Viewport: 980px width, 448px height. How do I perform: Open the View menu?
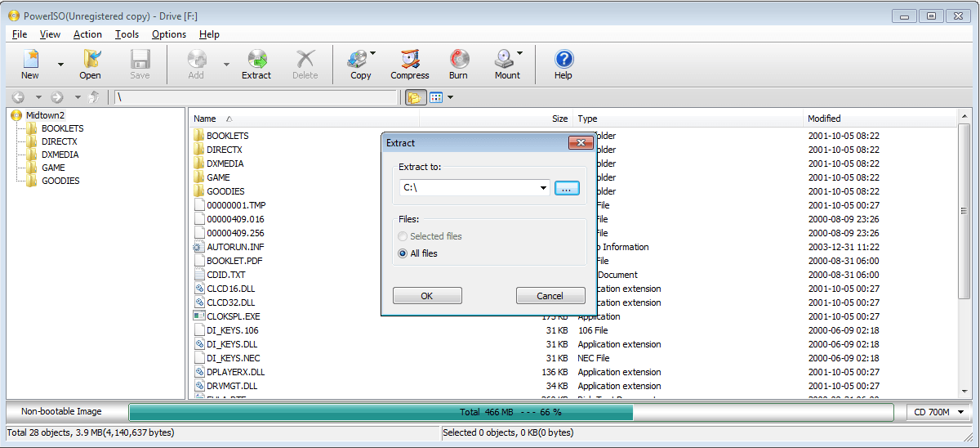(x=50, y=34)
